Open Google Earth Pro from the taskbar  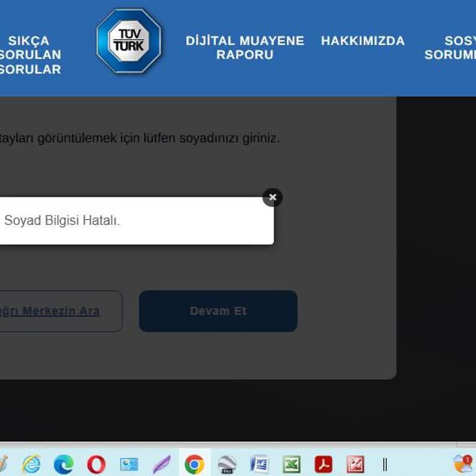pos(227,464)
